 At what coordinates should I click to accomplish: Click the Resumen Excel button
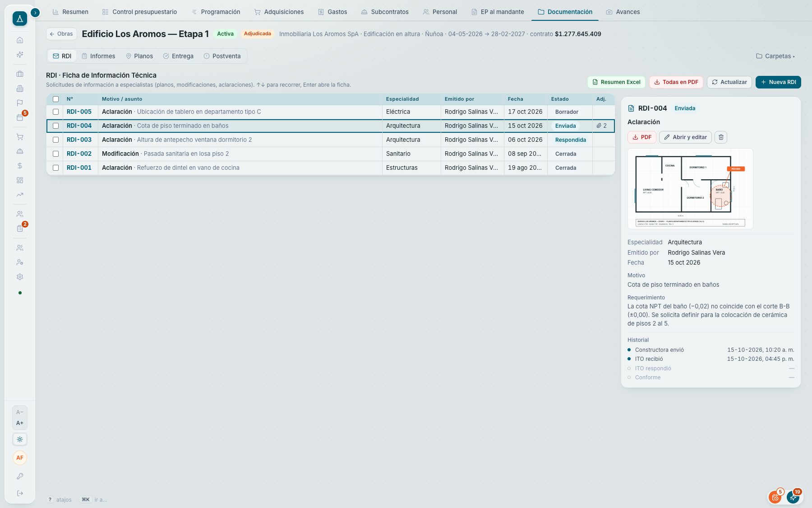click(x=616, y=82)
